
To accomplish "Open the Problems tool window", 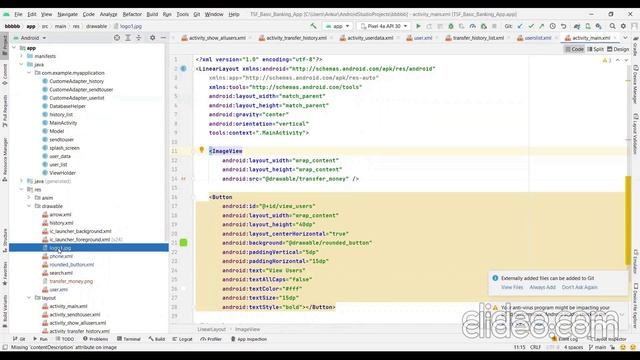I will pos(96,339).
